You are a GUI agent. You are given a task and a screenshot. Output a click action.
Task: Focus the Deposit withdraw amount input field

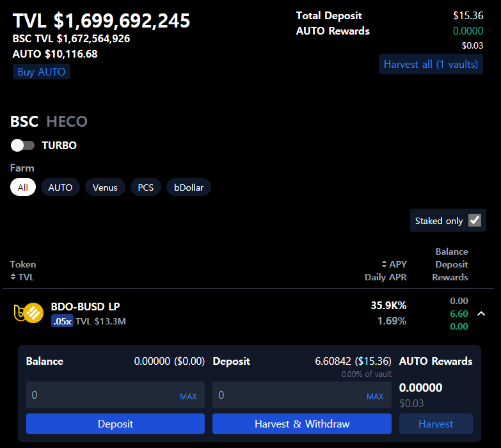point(302,395)
